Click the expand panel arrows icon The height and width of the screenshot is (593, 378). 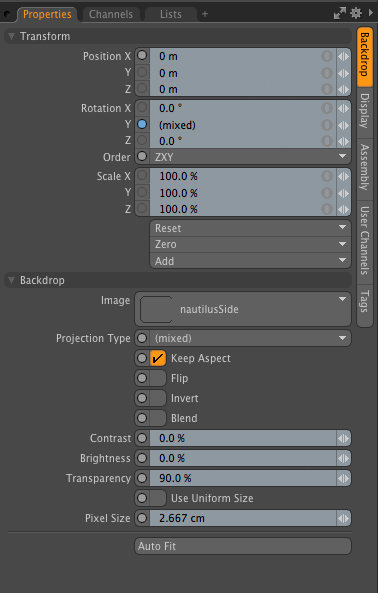click(339, 14)
